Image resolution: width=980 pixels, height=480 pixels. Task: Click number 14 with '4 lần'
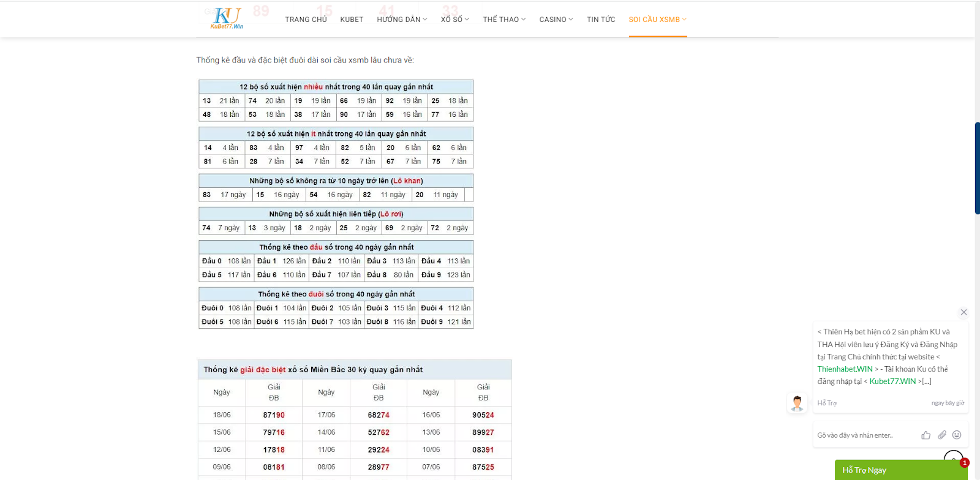(x=222, y=148)
